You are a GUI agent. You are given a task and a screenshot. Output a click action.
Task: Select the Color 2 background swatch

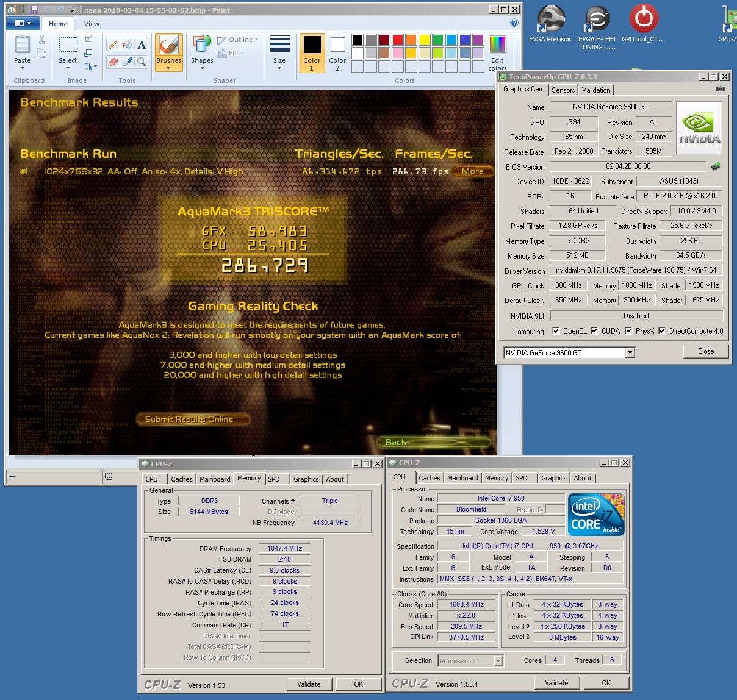(337, 52)
